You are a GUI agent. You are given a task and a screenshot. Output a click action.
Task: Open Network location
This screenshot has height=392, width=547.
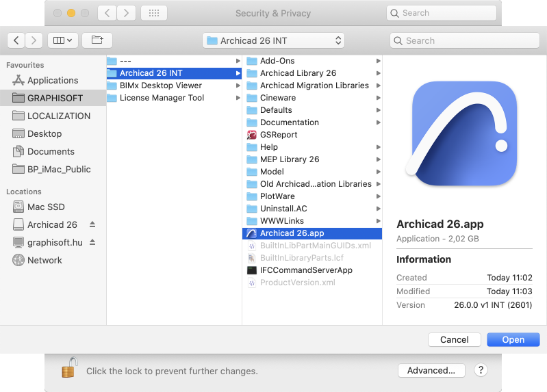[x=53, y=260]
